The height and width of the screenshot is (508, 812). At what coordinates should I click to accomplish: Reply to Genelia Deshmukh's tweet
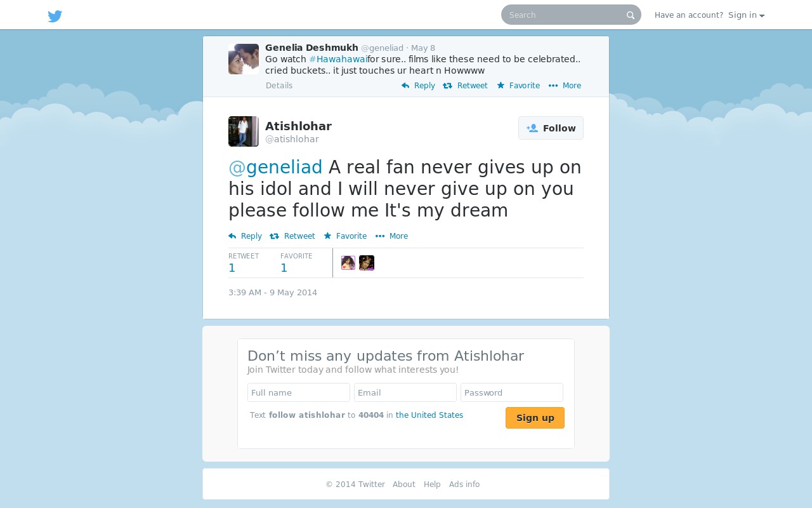tap(418, 86)
